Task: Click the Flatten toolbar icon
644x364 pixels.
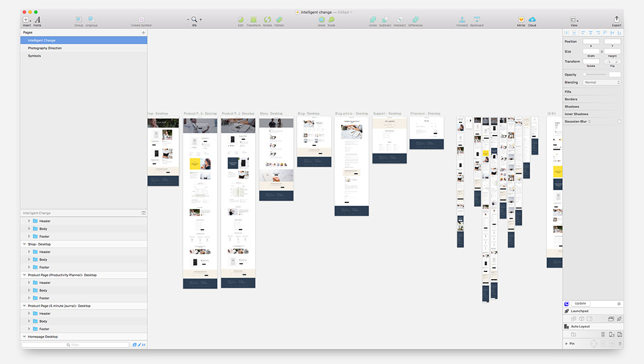Action: tap(279, 19)
